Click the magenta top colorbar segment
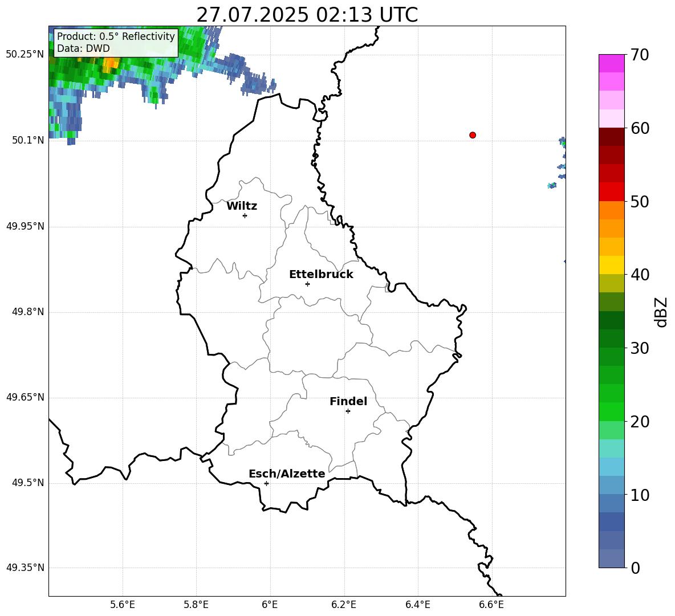Screen dimensions: 675x616 coord(611,63)
